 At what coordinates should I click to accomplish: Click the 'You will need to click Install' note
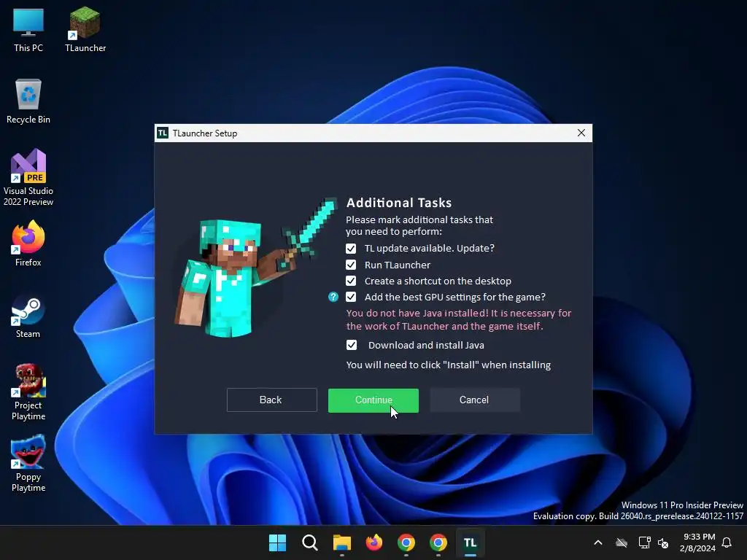click(x=449, y=365)
